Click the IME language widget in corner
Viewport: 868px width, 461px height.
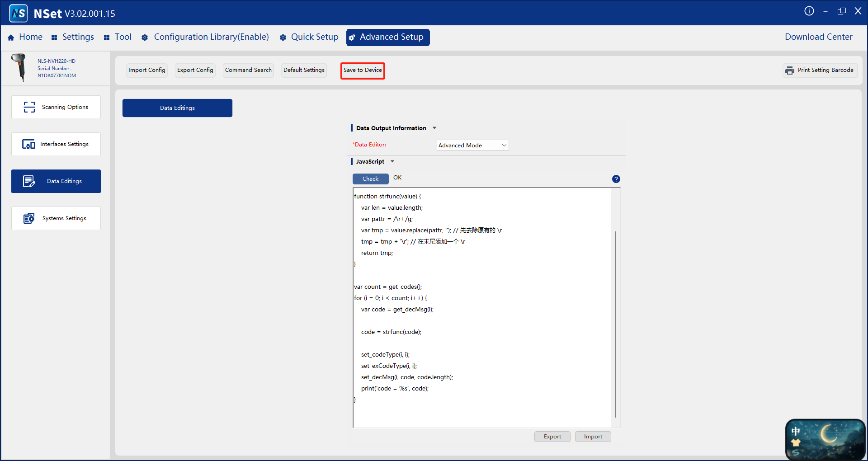pos(825,439)
